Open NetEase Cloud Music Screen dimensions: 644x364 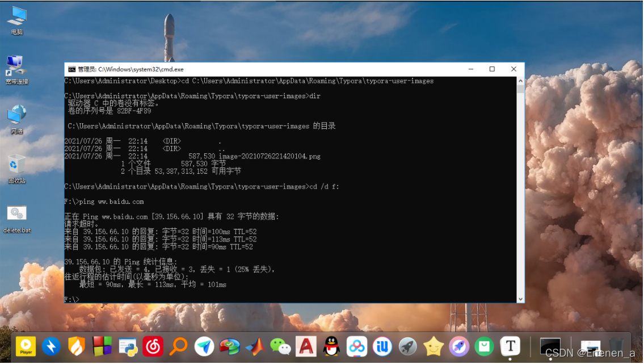[152, 346]
